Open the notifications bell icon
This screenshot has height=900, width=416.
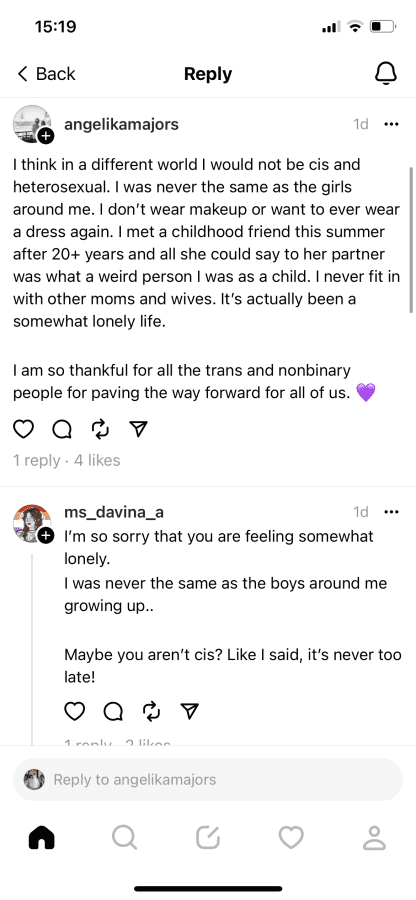click(x=386, y=73)
